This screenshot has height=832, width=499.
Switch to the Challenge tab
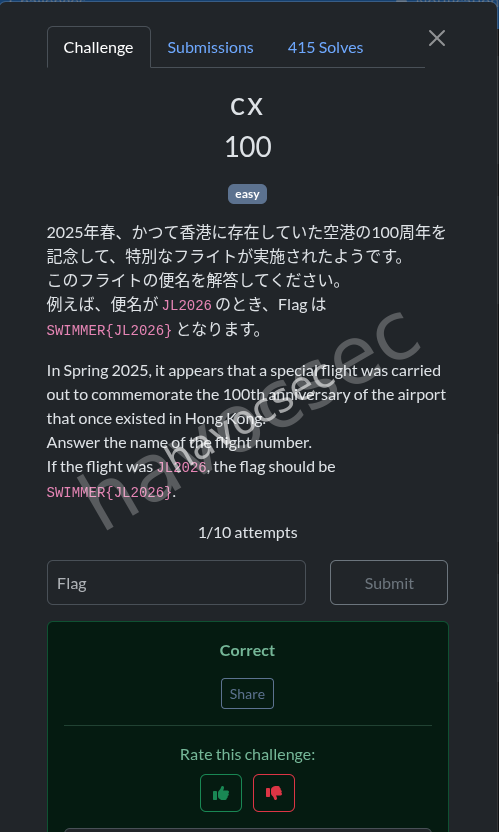99,47
